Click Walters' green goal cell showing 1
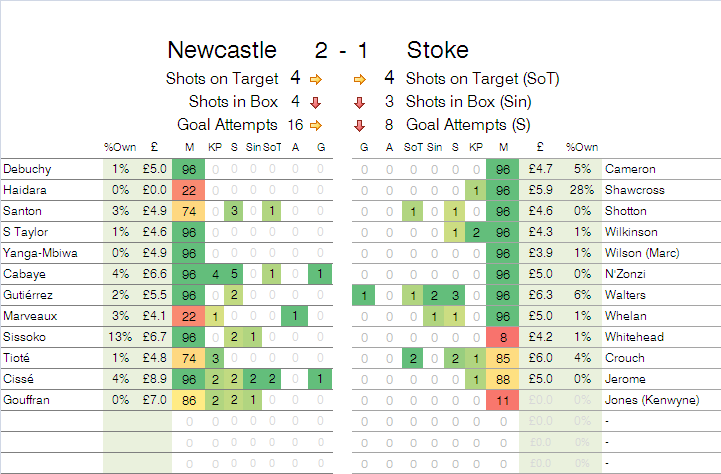The image size is (721, 474). pyautogui.click(x=364, y=295)
